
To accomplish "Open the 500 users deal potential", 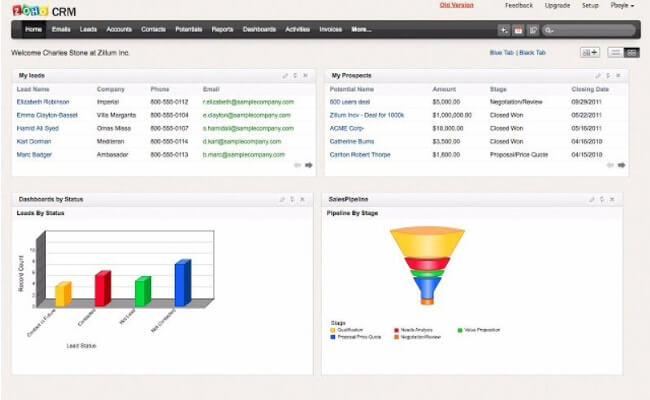I will (350, 102).
